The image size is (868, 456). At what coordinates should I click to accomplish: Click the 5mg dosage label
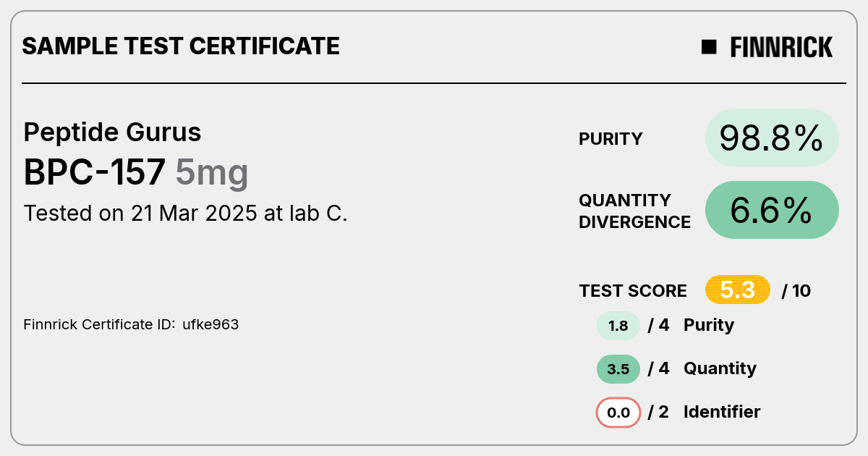[x=212, y=174]
